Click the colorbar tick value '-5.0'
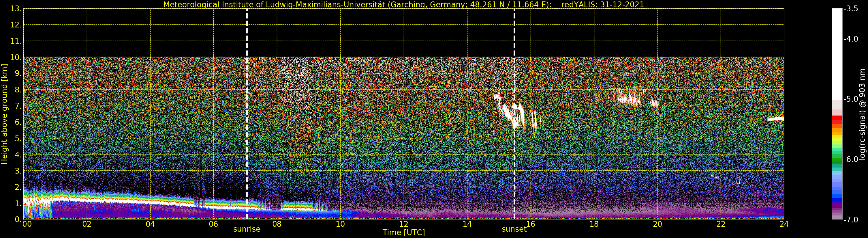The width and height of the screenshot is (868, 238). click(x=851, y=99)
